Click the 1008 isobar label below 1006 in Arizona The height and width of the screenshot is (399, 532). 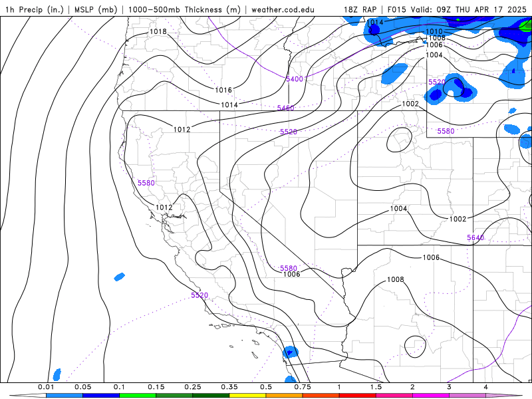[396, 279]
